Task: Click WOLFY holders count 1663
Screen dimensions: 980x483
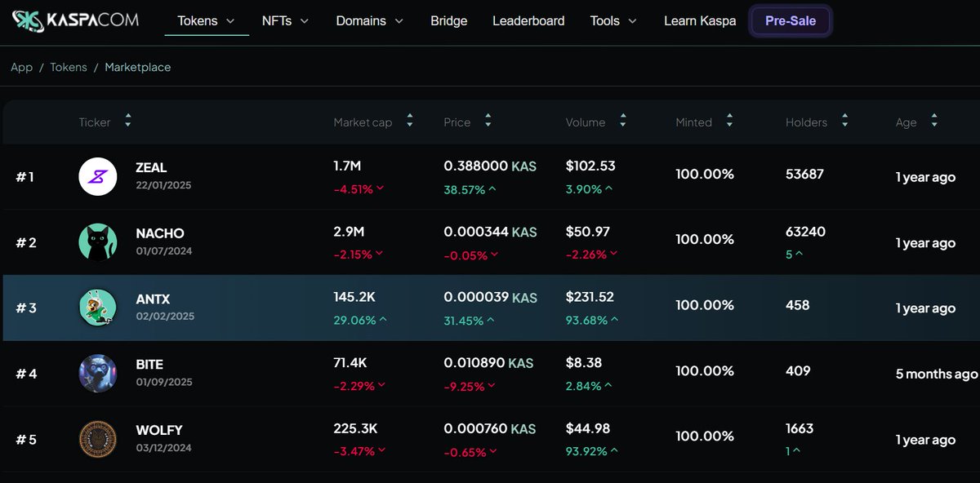Action: pyautogui.click(x=800, y=428)
